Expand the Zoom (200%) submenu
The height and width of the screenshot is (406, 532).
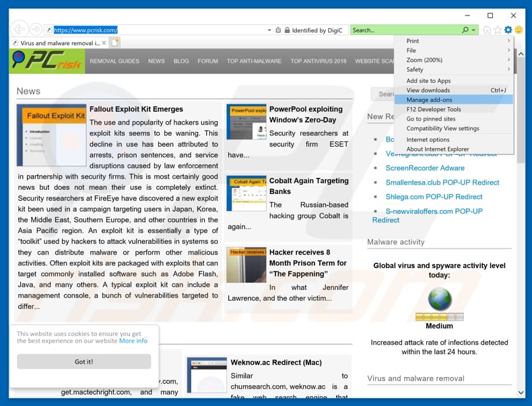(454, 60)
